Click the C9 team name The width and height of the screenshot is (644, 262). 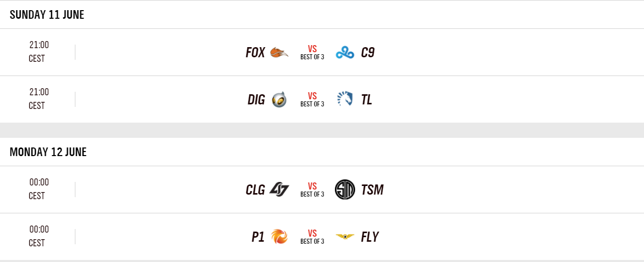coord(368,53)
